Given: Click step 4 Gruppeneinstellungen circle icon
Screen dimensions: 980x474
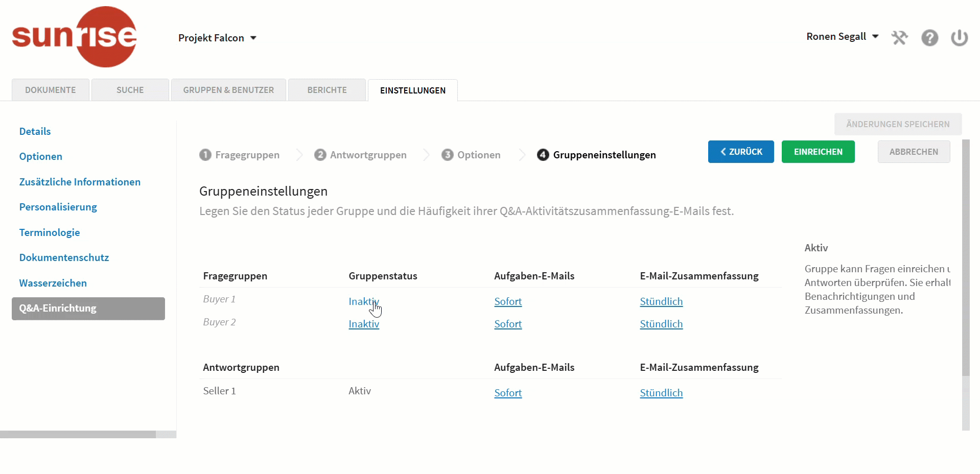Looking at the screenshot, I should click(x=543, y=155).
